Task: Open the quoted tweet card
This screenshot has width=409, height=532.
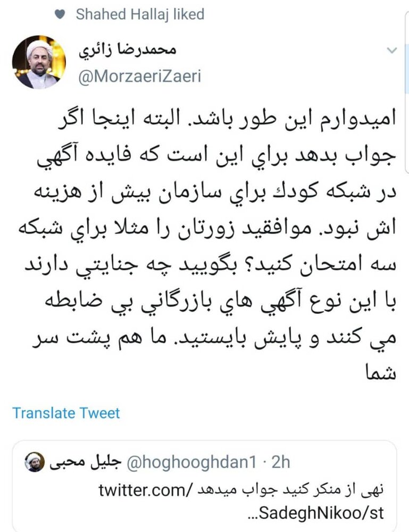Action: [x=204, y=486]
